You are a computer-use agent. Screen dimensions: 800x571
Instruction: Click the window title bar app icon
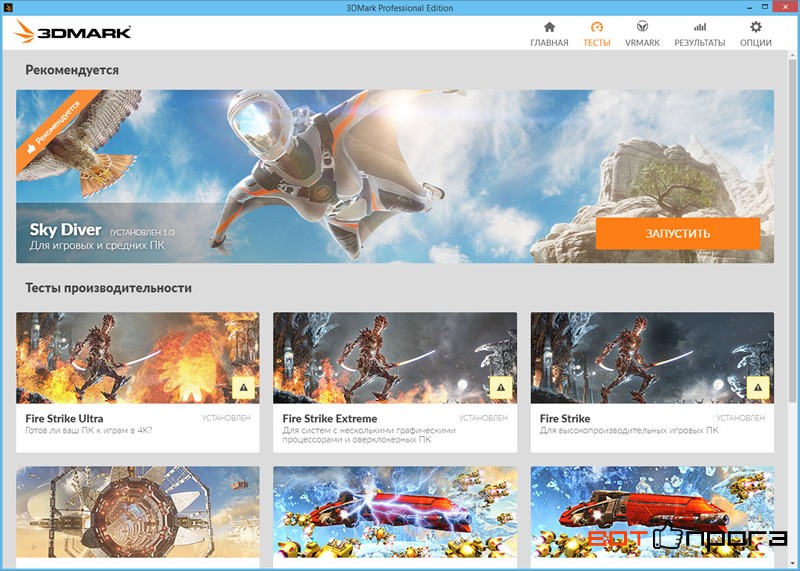point(9,7)
